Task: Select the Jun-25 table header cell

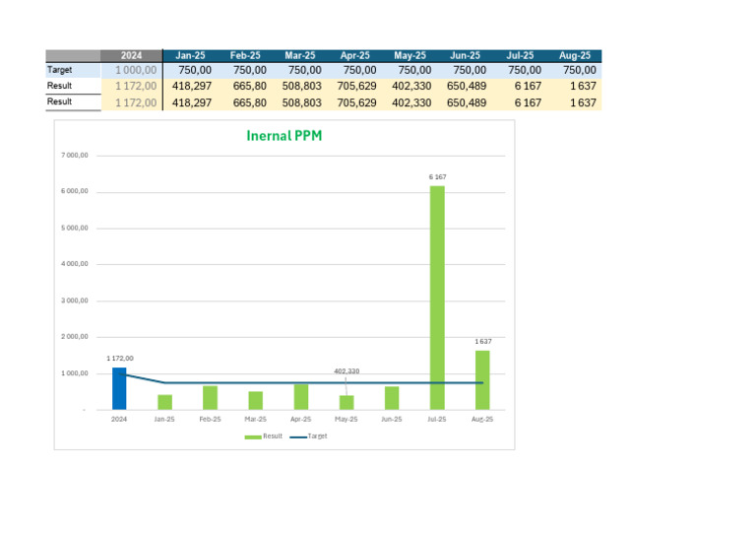Action: (465, 55)
